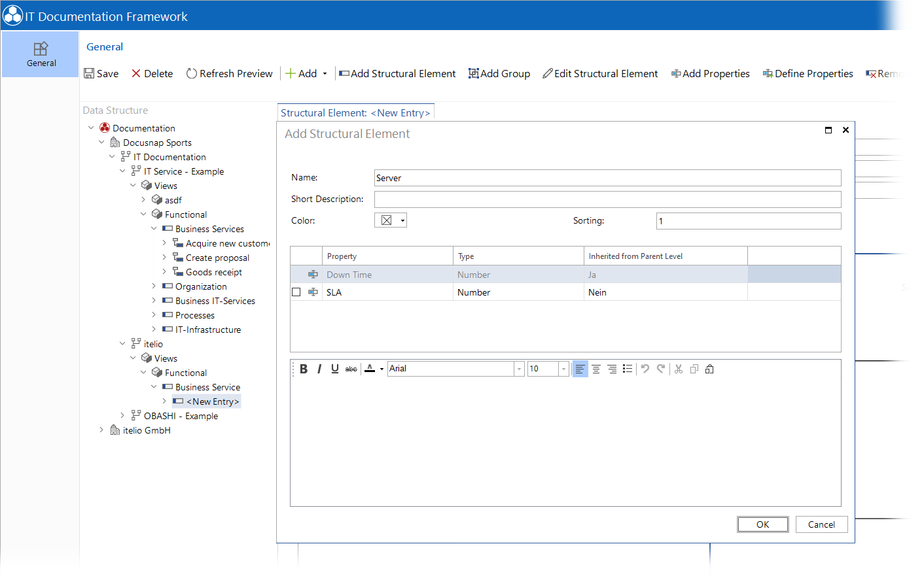Click Add Properties in the toolbar
This screenshot has height=580, width=924.
click(x=710, y=73)
